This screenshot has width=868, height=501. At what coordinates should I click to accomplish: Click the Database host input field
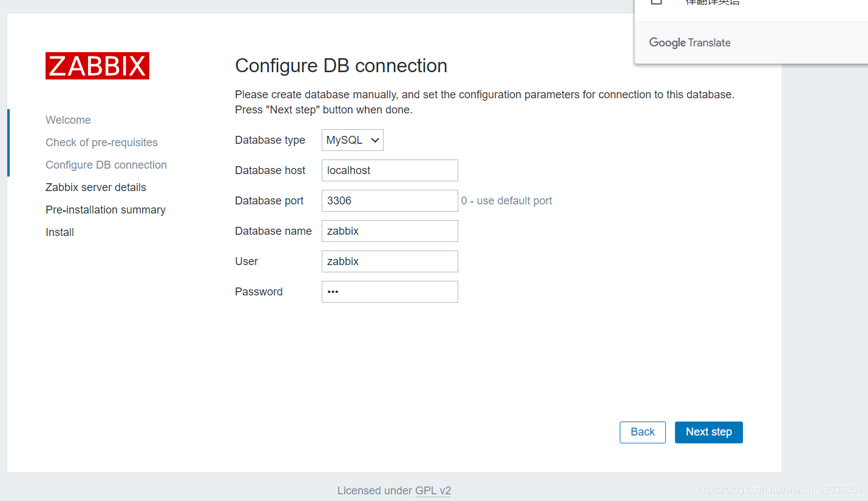tap(390, 170)
